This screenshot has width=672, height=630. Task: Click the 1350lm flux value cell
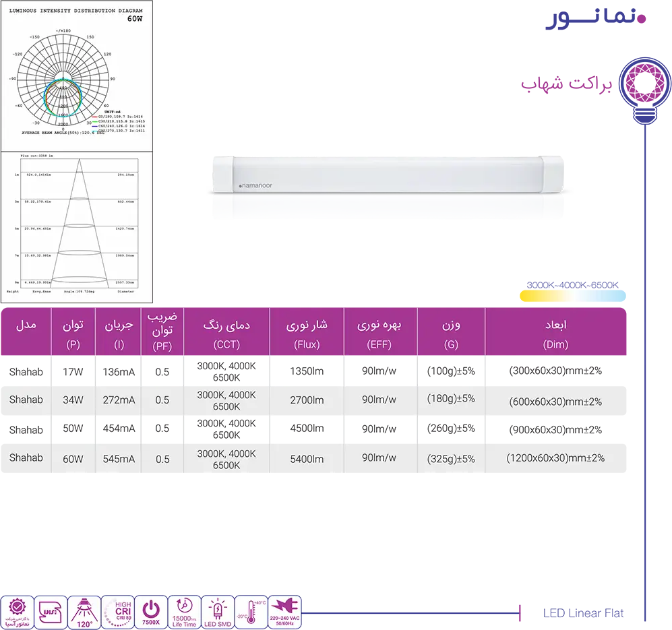pos(307,371)
